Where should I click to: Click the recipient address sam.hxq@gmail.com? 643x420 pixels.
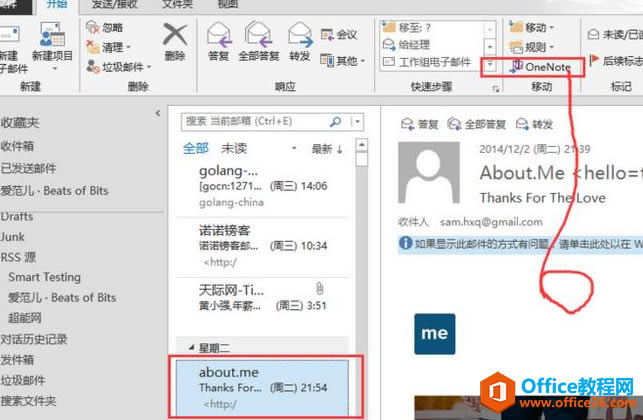pyautogui.click(x=491, y=222)
